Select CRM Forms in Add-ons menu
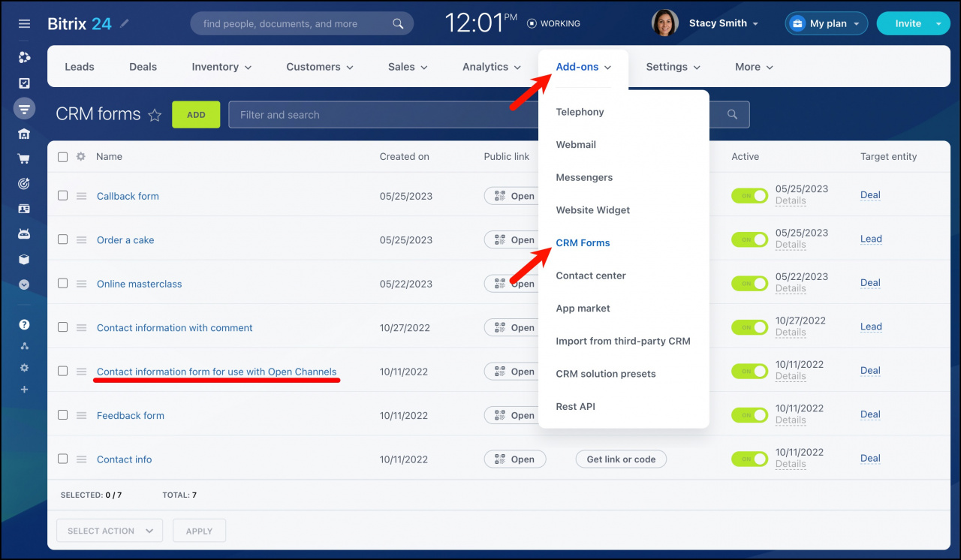 583,243
